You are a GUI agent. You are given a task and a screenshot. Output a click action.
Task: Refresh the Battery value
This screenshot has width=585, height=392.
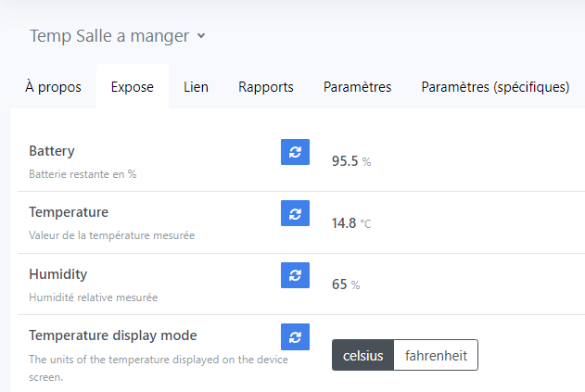tap(295, 152)
